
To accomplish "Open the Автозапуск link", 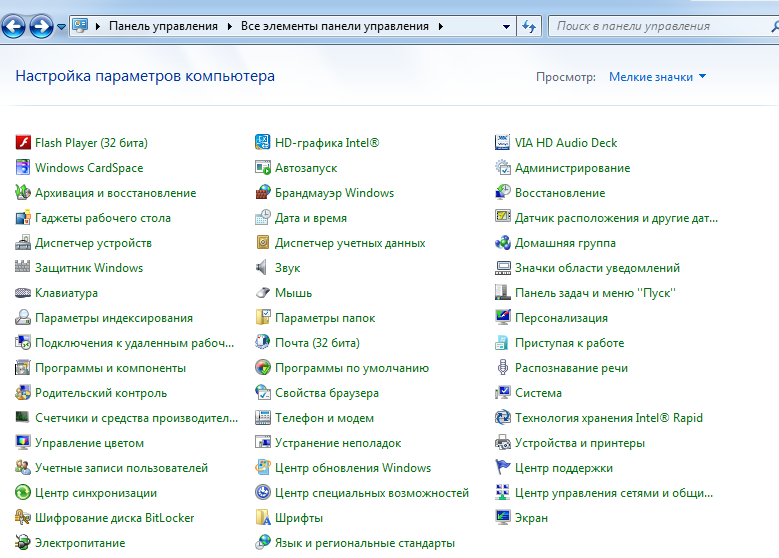I will (306, 168).
